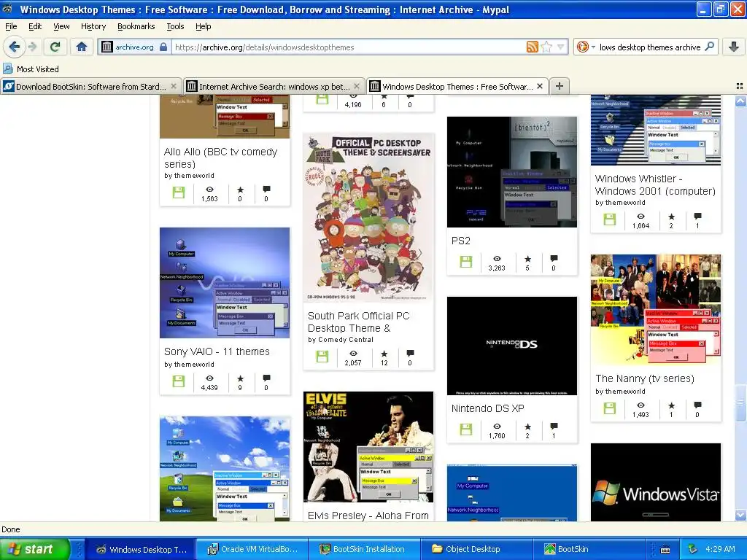Reload the current page
The height and width of the screenshot is (560, 747).
coord(55,47)
